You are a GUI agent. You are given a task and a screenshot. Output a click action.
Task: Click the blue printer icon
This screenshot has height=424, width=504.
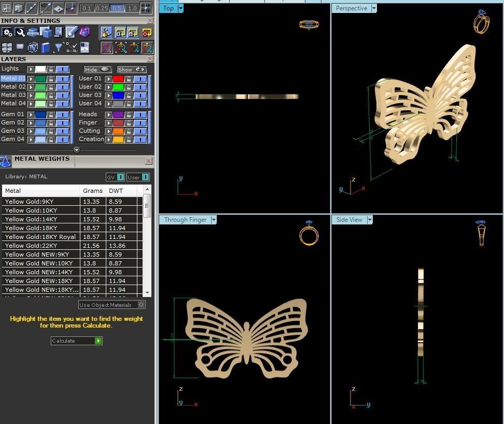[33, 33]
